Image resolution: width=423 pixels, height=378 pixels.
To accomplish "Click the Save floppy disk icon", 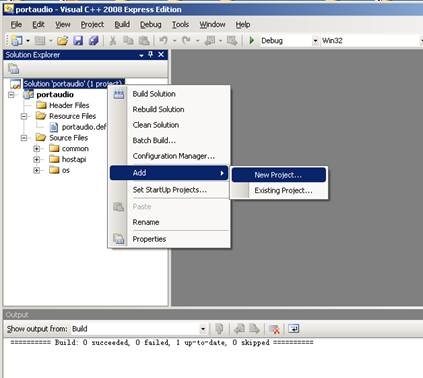I will (x=78, y=41).
